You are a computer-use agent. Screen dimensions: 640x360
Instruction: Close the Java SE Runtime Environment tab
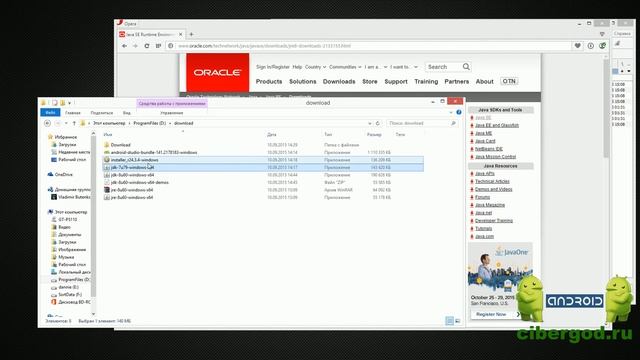pos(180,34)
